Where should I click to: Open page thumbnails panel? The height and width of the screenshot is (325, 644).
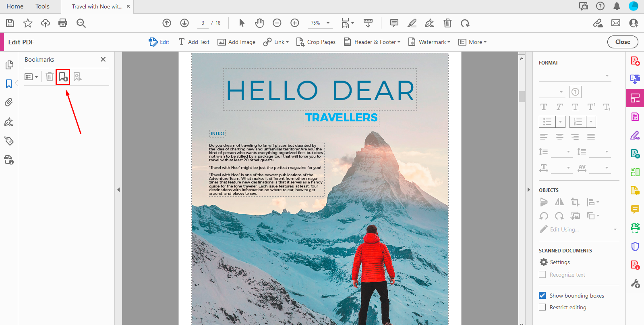9,65
